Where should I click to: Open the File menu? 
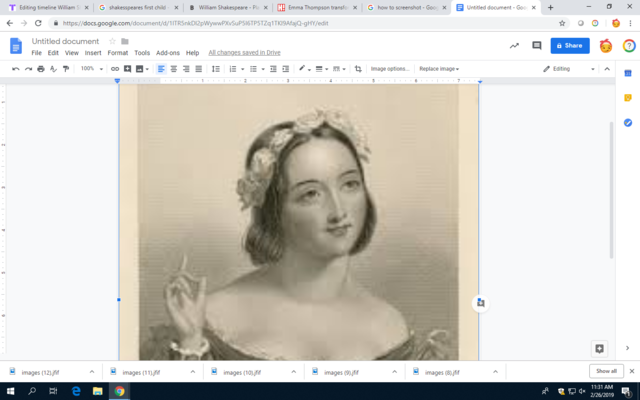(36, 53)
